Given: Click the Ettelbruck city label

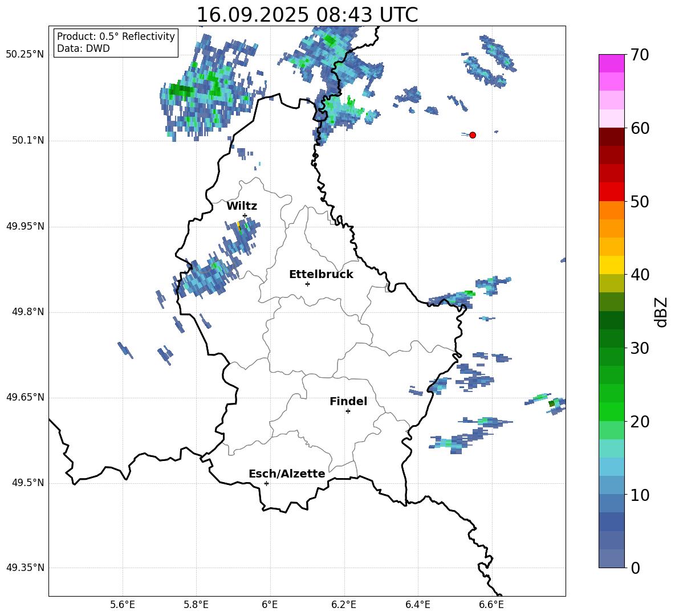Looking at the screenshot, I should pos(321,275).
